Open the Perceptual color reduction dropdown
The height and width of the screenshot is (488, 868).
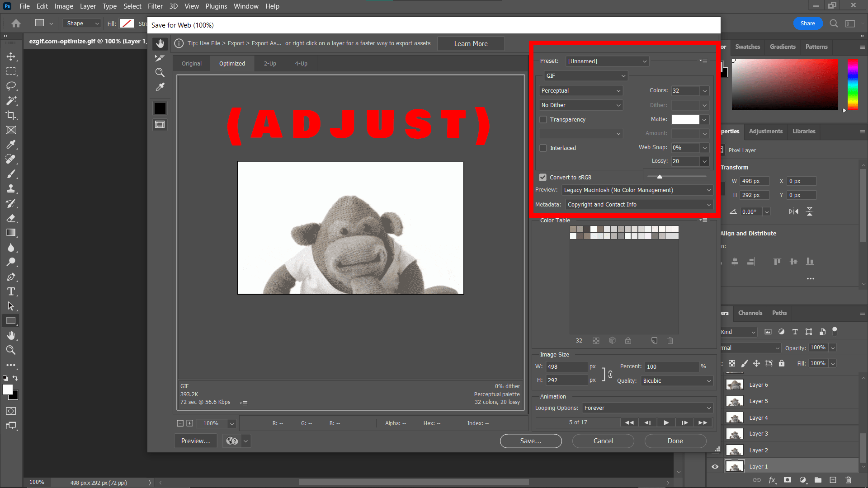[580, 90]
